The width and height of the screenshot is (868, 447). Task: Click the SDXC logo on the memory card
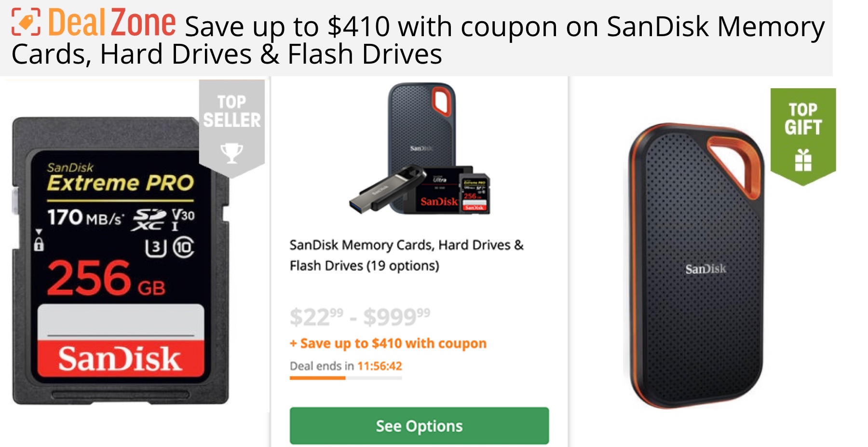149,219
